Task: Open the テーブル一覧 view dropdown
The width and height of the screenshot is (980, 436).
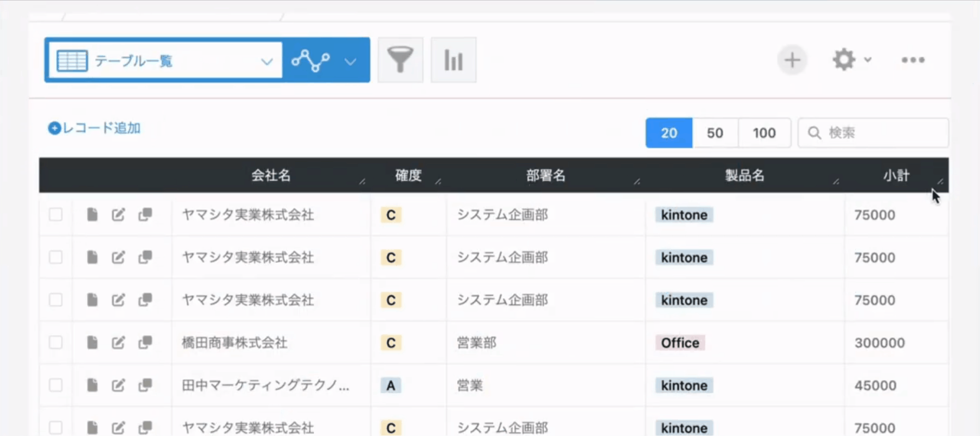Action: pyautogui.click(x=166, y=60)
